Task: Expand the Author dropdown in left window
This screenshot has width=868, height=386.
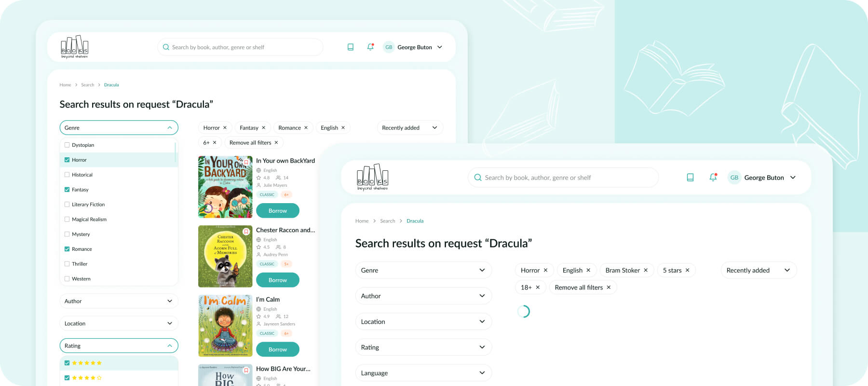Action: (x=119, y=301)
